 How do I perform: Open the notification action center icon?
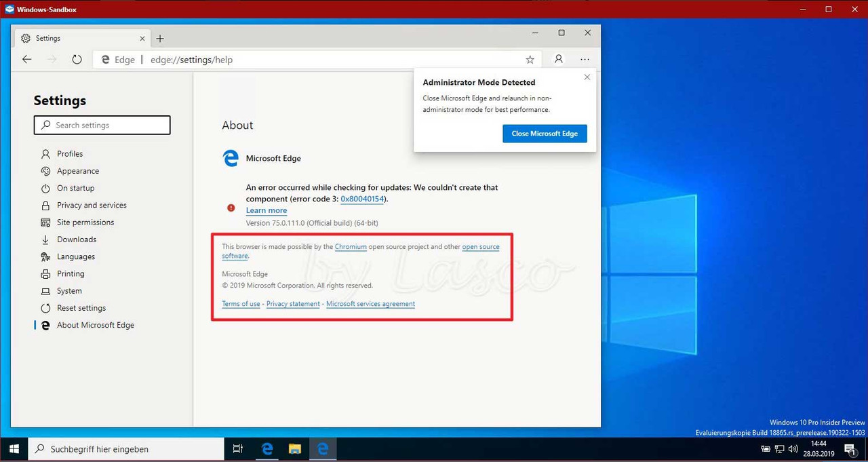(849, 449)
